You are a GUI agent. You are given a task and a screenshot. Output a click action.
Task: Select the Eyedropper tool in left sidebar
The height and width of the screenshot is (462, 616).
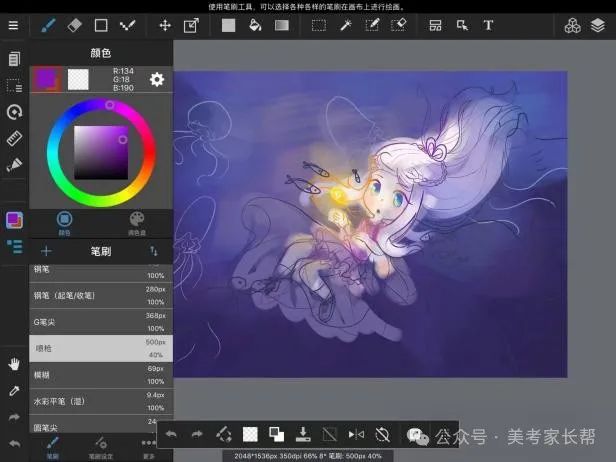click(x=14, y=390)
